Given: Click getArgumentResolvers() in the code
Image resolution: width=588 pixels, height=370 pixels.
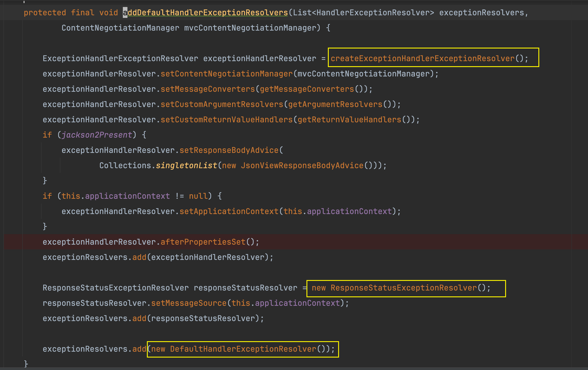Looking at the screenshot, I should coord(340,104).
